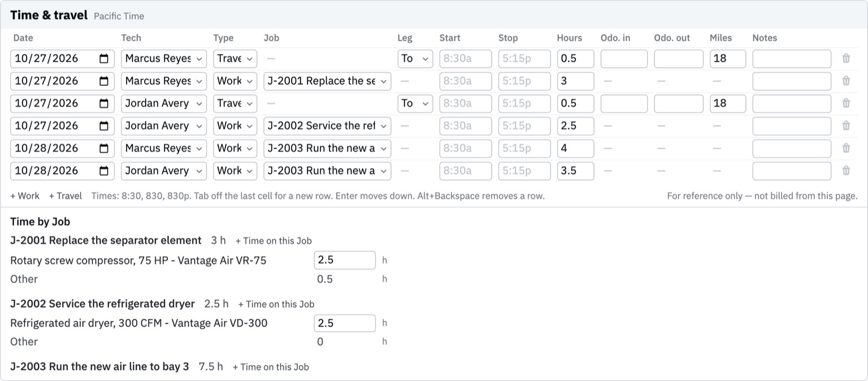Open Job dropdown on Marcus Reyes J-2003 row

(327, 148)
